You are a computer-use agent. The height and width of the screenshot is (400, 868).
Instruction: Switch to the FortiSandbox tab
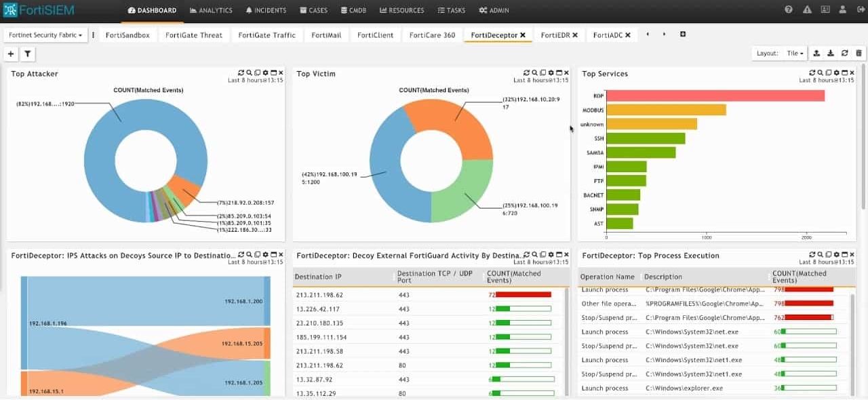pos(127,35)
